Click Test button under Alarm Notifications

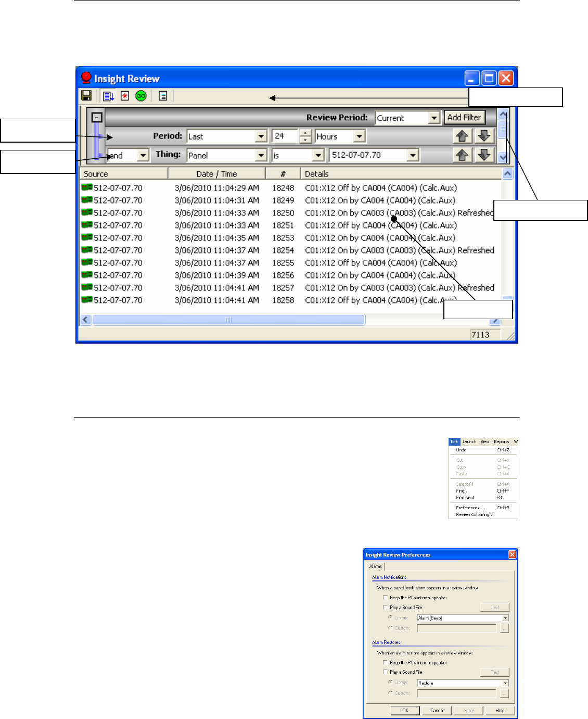[x=495, y=607]
